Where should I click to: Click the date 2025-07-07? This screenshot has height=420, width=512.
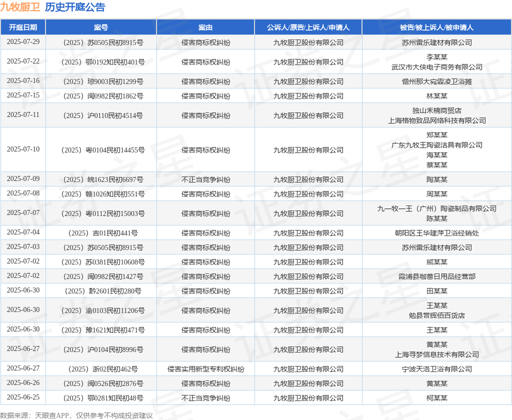pyautogui.click(x=23, y=213)
